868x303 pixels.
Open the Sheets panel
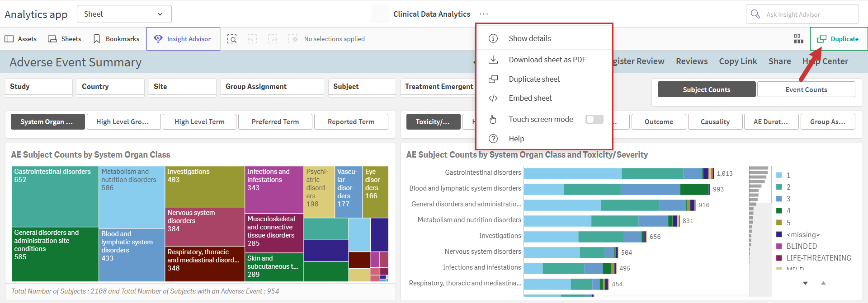(65, 39)
